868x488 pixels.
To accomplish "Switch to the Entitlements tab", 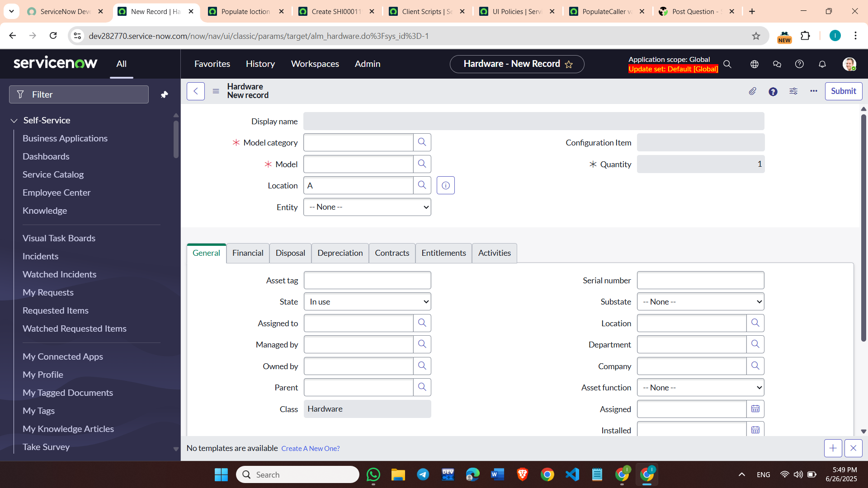I will [443, 253].
